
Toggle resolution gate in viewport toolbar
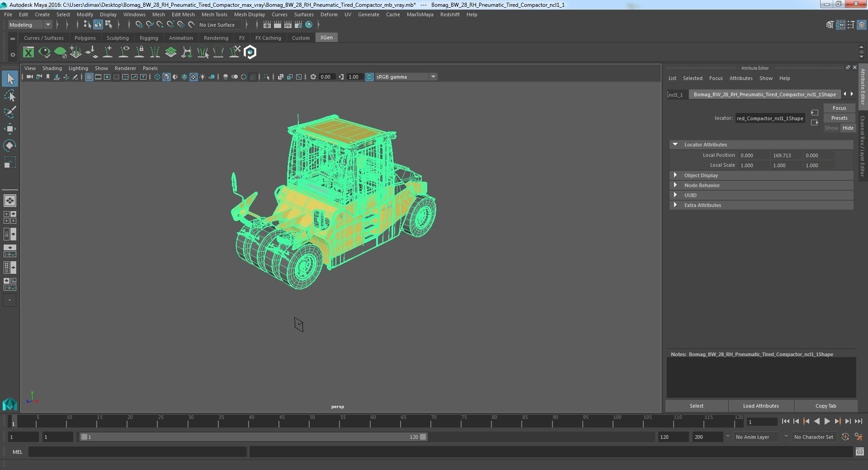(107, 77)
